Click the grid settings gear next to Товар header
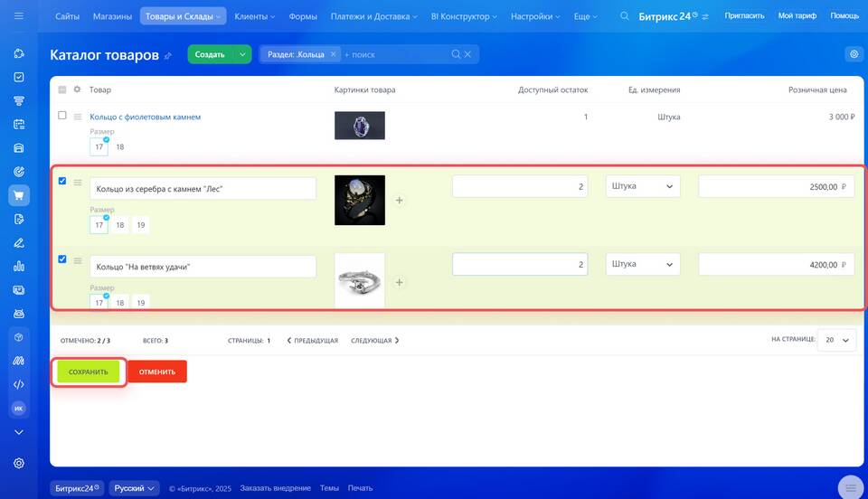Viewport: 868px width, 499px height. point(77,89)
